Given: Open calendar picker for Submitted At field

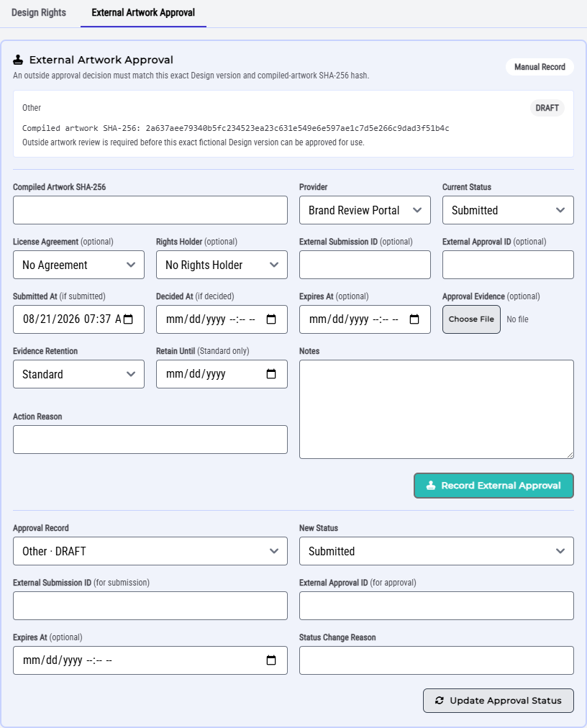Looking at the screenshot, I should click(128, 319).
